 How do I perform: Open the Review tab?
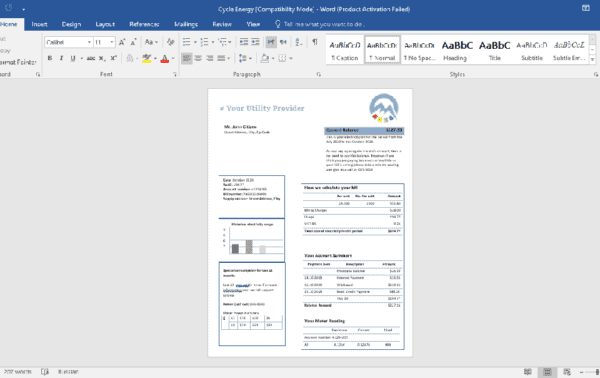(x=222, y=24)
